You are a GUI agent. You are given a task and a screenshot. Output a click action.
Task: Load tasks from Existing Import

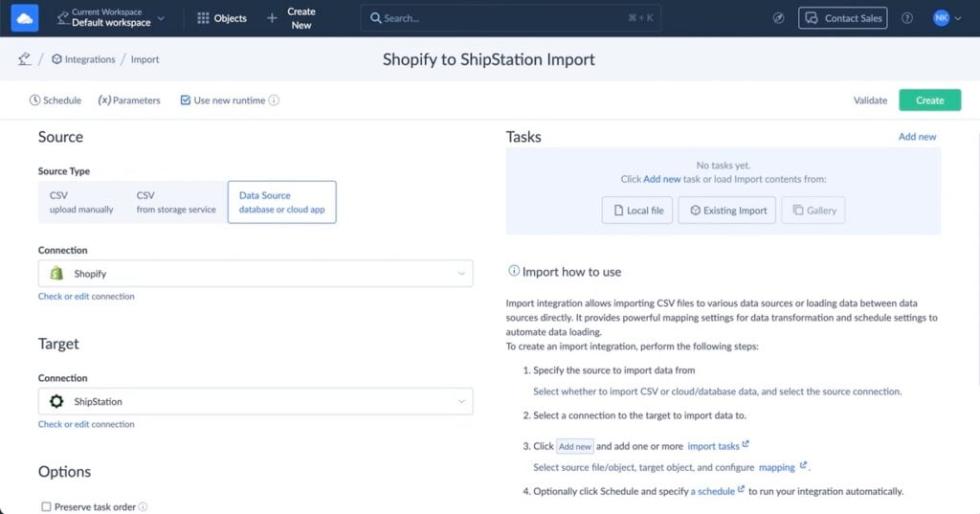click(x=726, y=211)
